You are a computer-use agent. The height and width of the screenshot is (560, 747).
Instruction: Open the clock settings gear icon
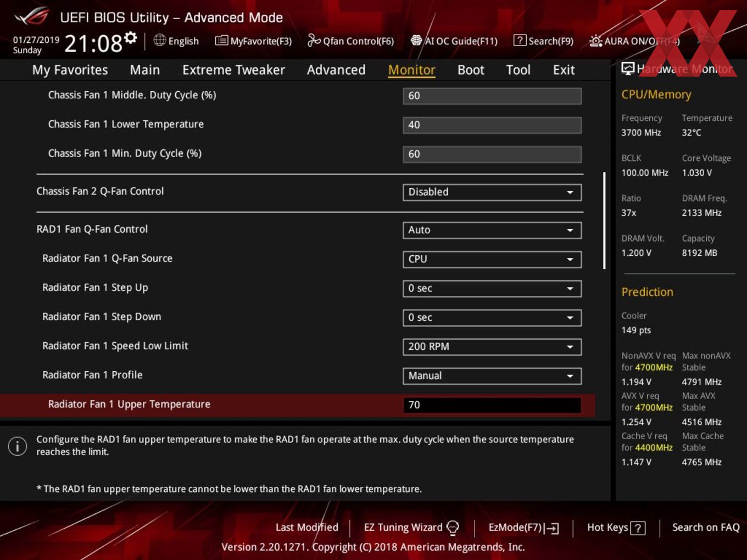[130, 37]
